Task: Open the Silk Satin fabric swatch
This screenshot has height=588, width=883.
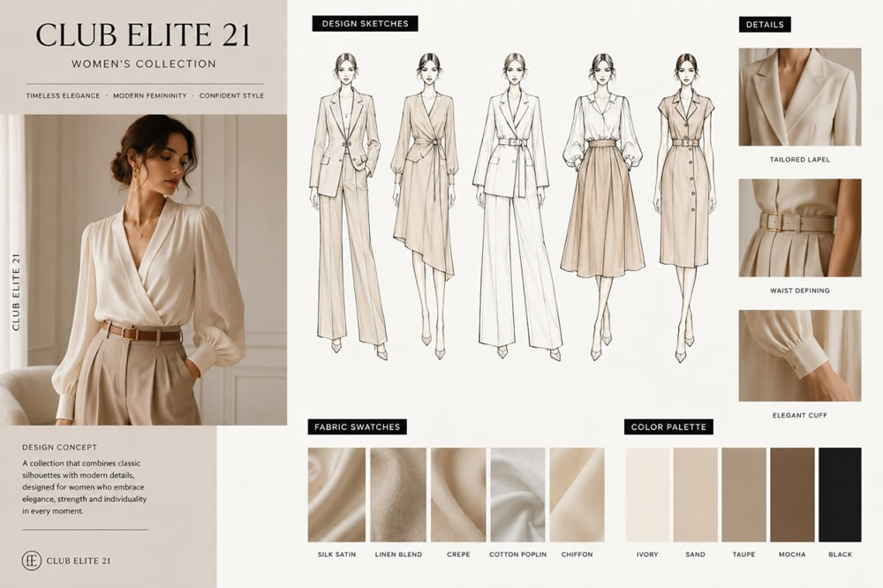Action: (336, 494)
